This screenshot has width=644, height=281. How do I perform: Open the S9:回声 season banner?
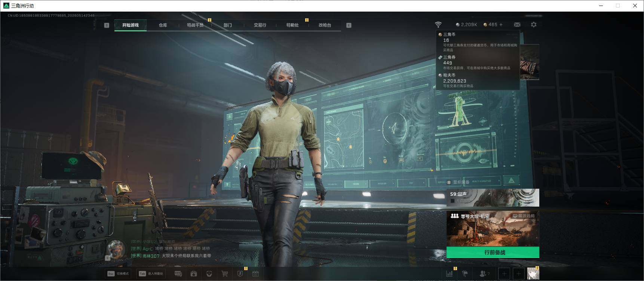click(493, 198)
